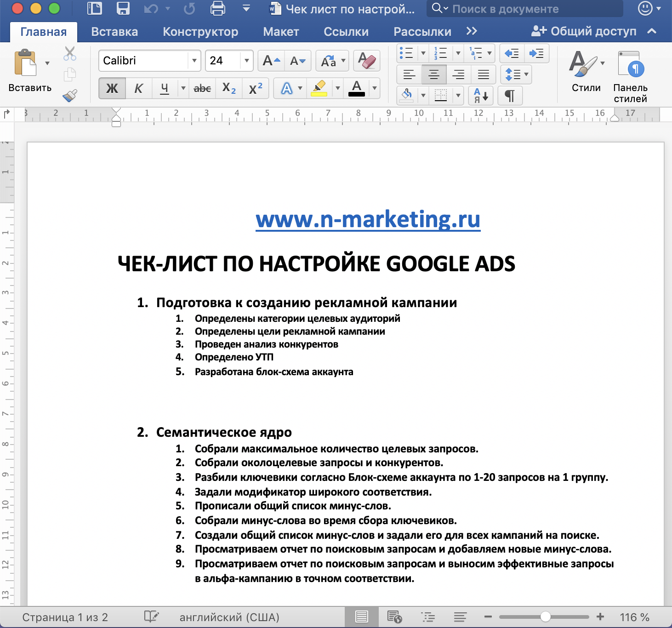Viewport: 672px width, 628px height.
Task: Apply superscript X2 formatting
Action: pyautogui.click(x=255, y=88)
